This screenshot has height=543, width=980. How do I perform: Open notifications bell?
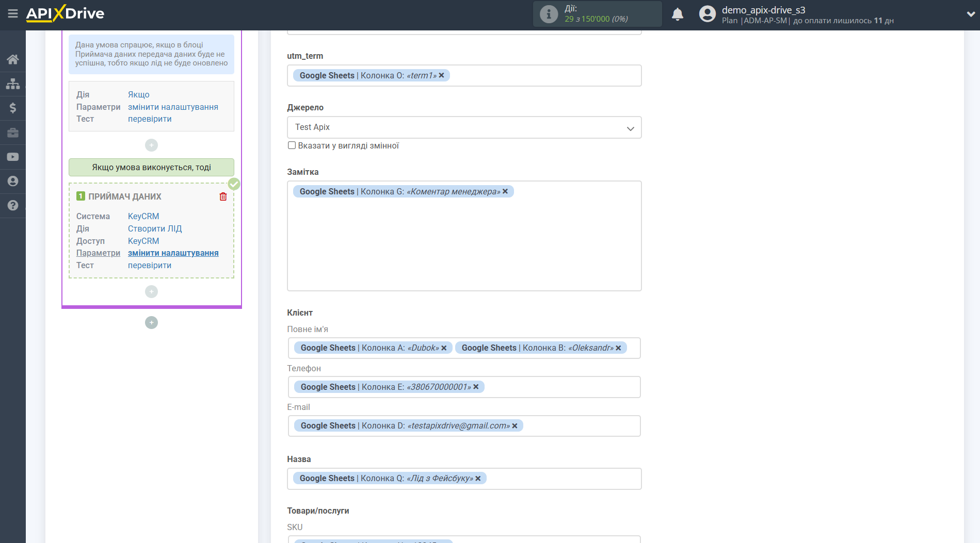(678, 14)
